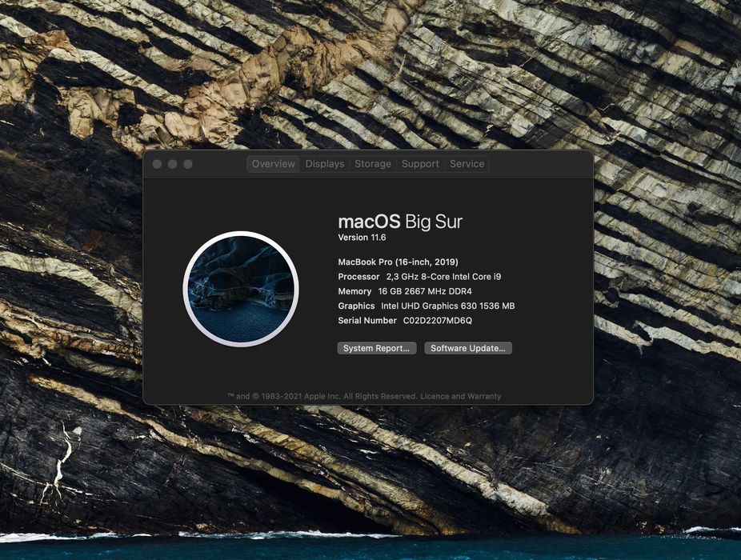Open the Displays tab
The image size is (741, 560).
pyautogui.click(x=325, y=164)
